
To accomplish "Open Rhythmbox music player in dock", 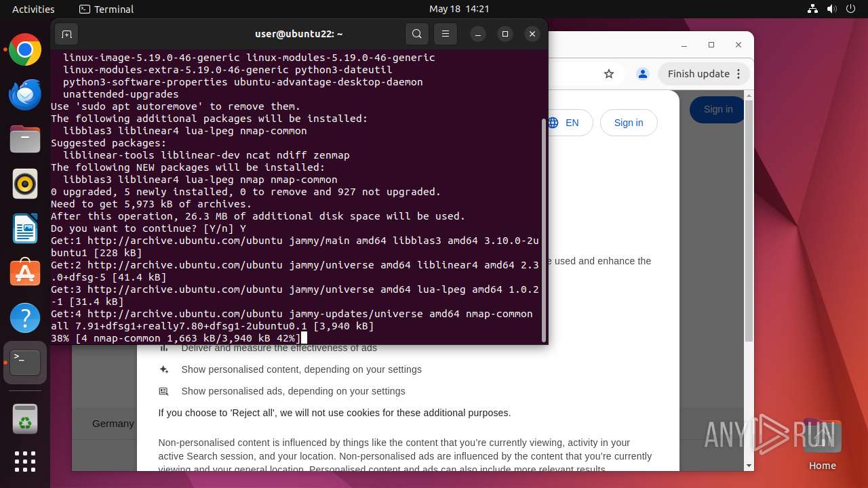I will coord(25,184).
